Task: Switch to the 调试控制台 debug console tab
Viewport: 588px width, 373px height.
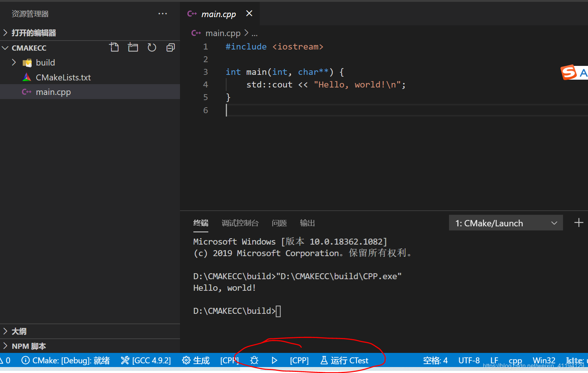Action: [x=240, y=223]
